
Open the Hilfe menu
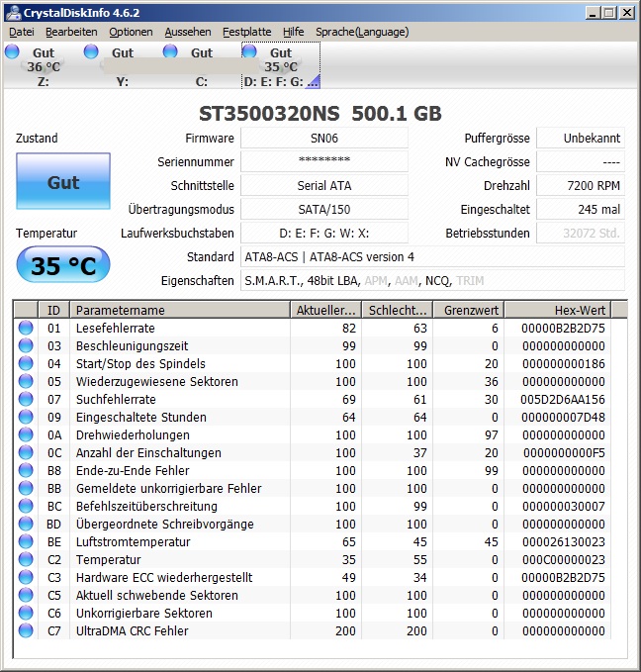[293, 32]
